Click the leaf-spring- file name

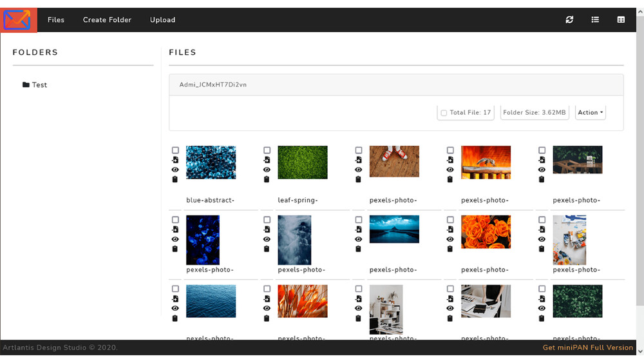(x=298, y=201)
